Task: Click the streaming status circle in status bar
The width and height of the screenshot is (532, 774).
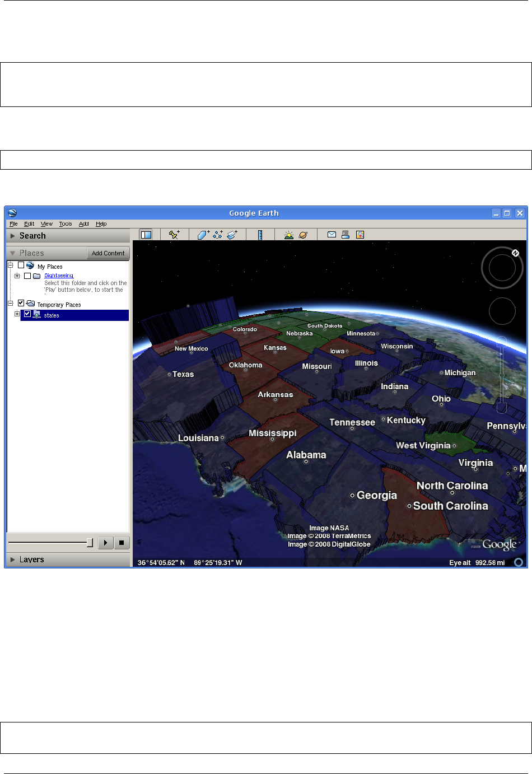Action: [519, 562]
